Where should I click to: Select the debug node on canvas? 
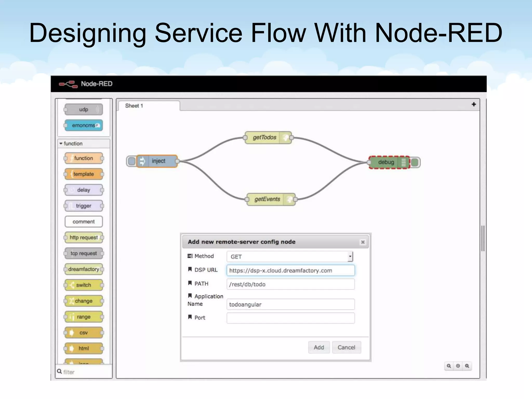click(x=389, y=162)
